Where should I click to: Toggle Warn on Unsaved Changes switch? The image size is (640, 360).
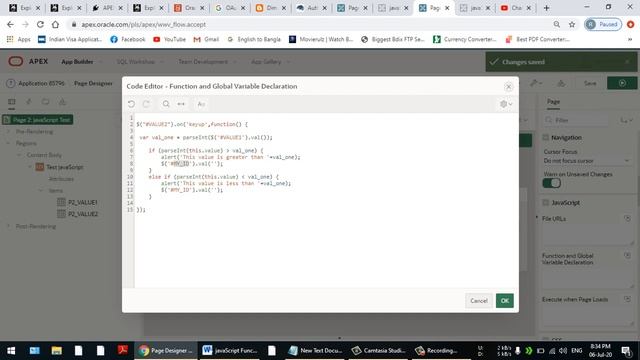click(551, 183)
